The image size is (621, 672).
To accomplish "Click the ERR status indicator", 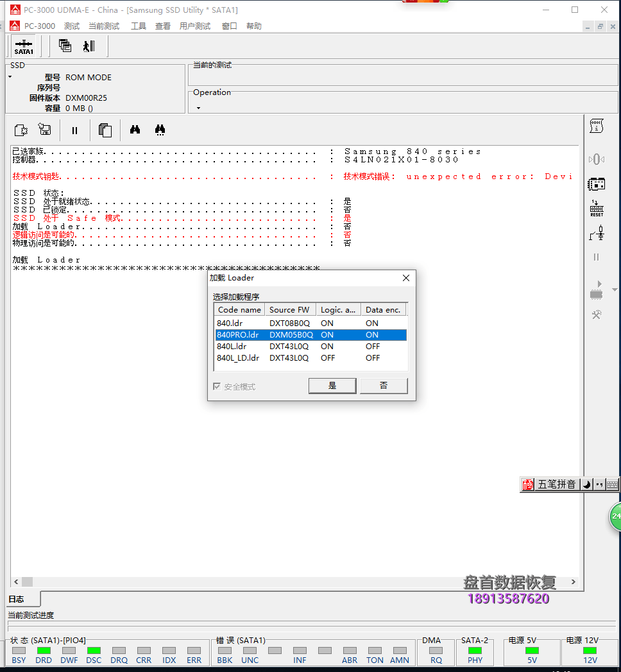I will (194, 651).
